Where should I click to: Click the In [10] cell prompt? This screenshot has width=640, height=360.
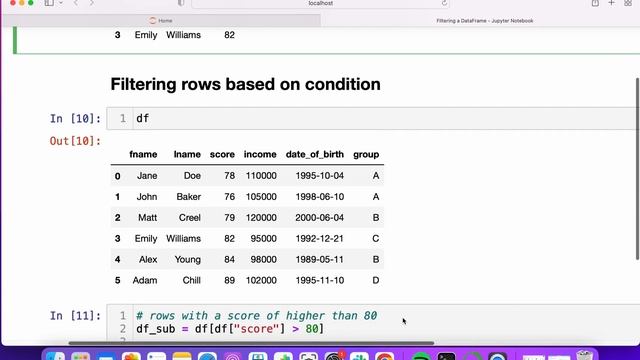pos(75,118)
